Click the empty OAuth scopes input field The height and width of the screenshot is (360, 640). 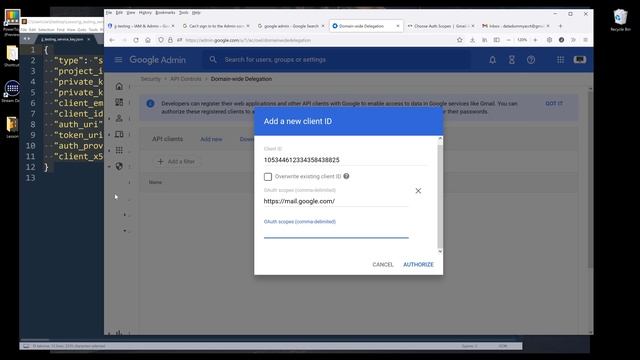[x=336, y=232]
